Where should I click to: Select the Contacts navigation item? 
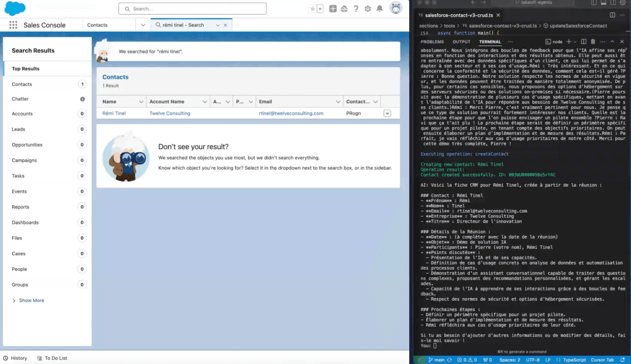97,25
